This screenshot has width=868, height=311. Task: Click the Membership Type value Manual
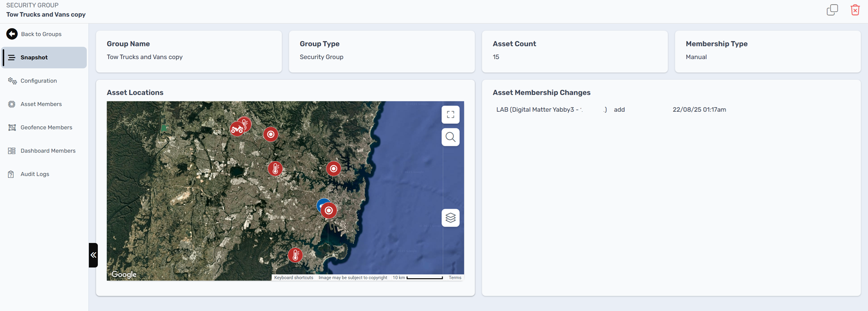696,57
